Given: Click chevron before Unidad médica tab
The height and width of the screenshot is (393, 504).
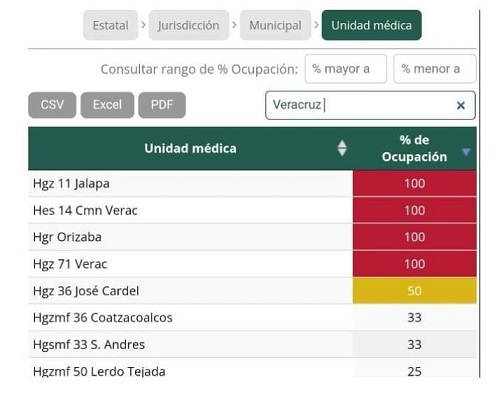Looking at the screenshot, I should click(x=316, y=25).
